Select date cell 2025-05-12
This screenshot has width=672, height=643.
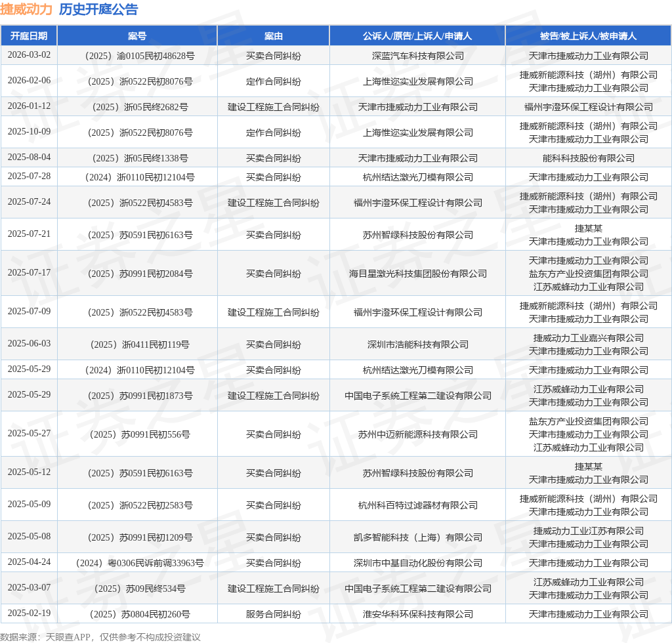click(29, 472)
